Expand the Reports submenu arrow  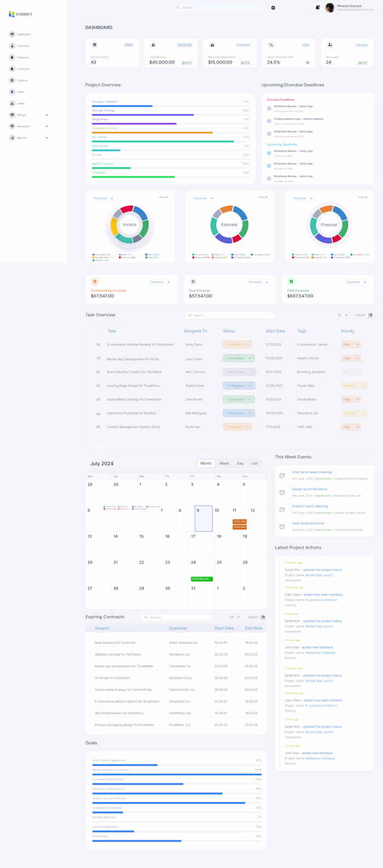[x=47, y=138]
